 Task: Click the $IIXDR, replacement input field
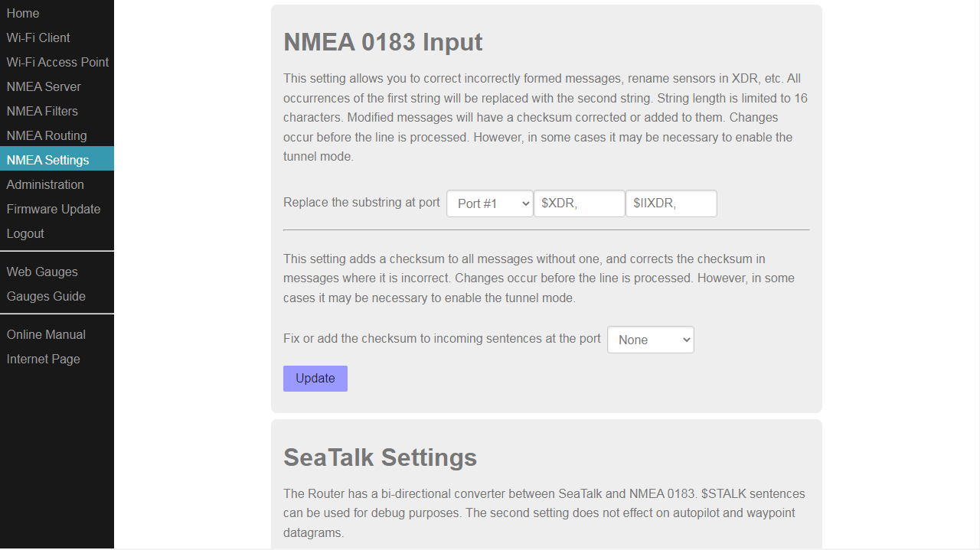[x=671, y=203]
